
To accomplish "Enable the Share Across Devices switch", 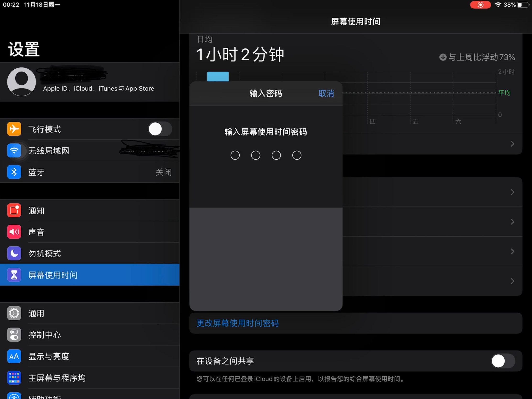I will point(502,361).
